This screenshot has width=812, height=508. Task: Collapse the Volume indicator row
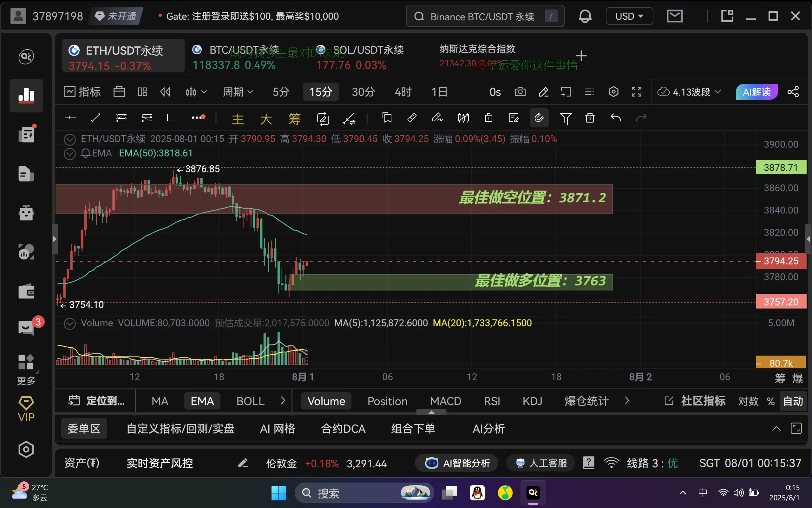(x=70, y=324)
